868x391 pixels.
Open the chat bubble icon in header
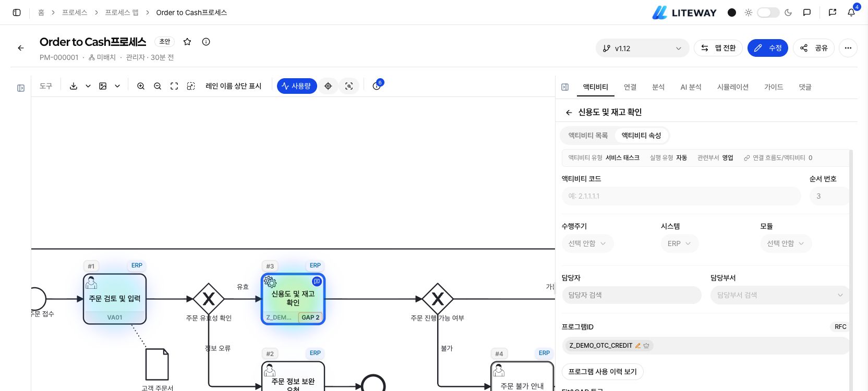[807, 13]
